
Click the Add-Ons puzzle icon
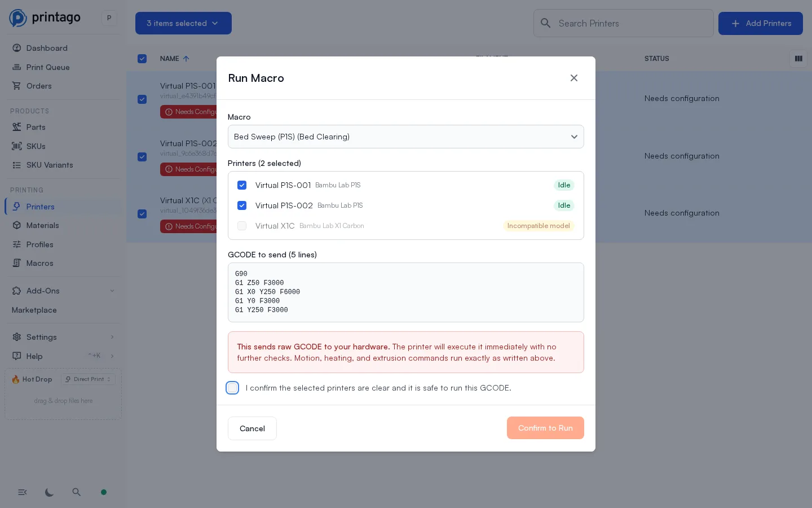(17, 291)
